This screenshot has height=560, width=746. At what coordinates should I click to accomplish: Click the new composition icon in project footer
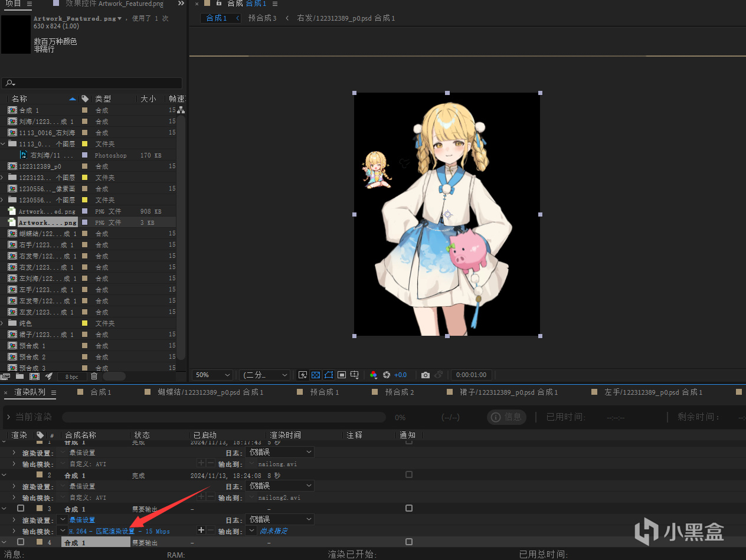tap(34, 376)
